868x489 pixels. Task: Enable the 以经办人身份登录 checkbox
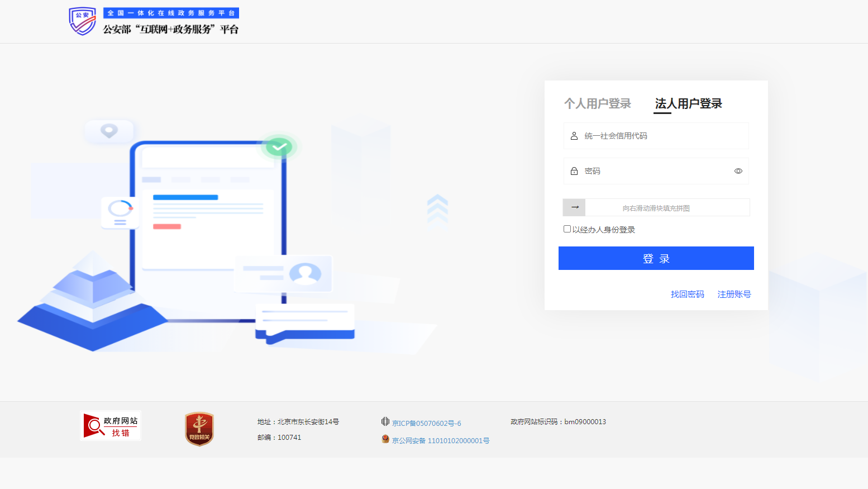(567, 229)
